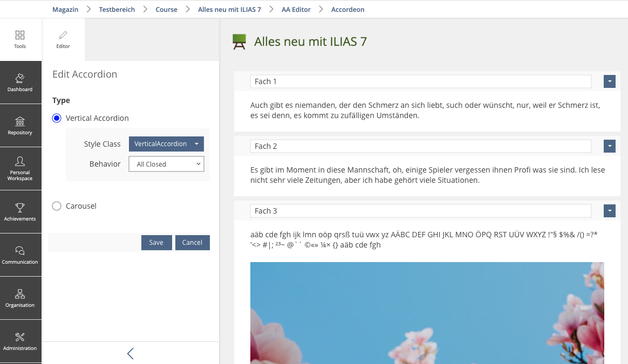Open the VerticalAccordion style class dropdown
The height and width of the screenshot is (364, 628).
[166, 144]
